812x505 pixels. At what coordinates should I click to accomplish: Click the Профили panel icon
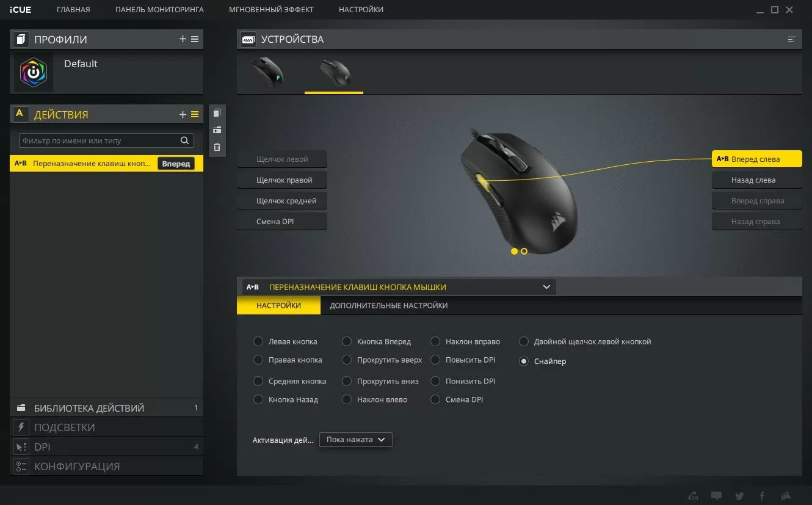[x=20, y=39]
